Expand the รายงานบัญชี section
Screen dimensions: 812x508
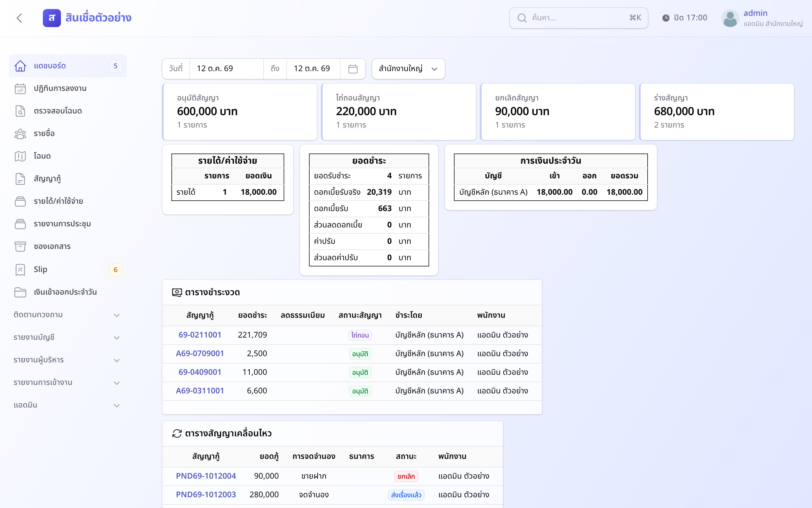pyautogui.click(x=67, y=337)
